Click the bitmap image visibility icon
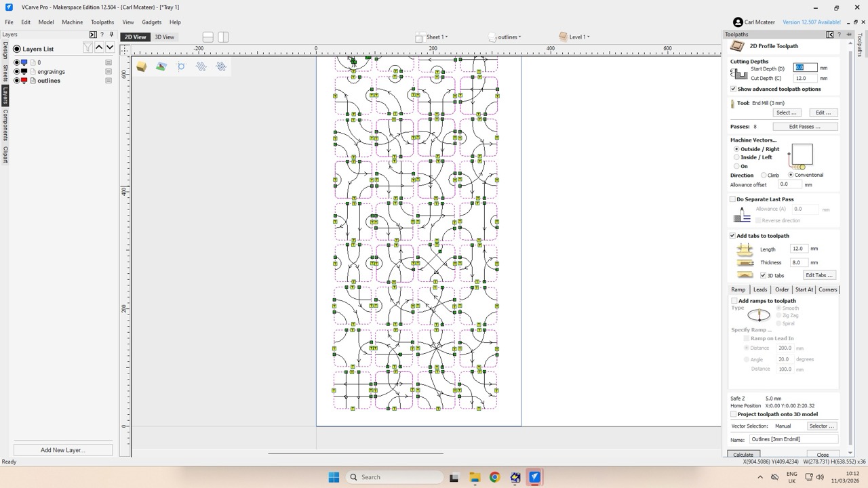The image size is (868, 488). point(161,66)
